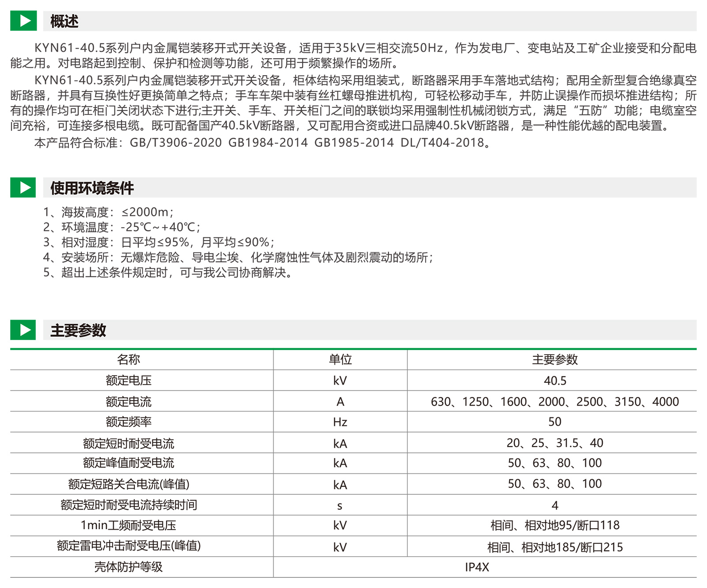Click the 名称 table column header

[129, 359]
